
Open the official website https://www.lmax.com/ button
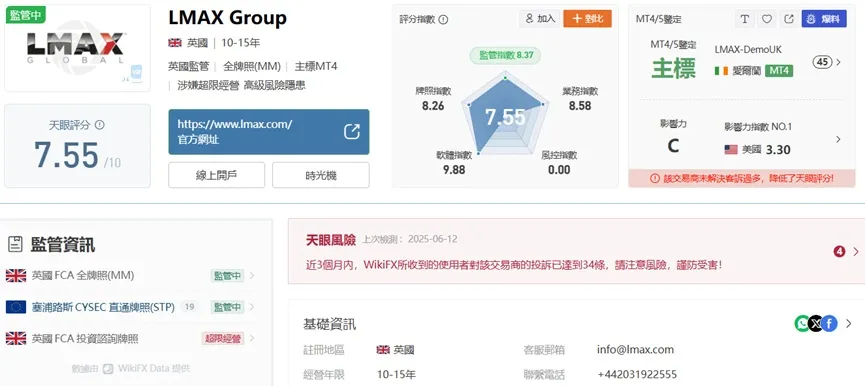coord(269,132)
